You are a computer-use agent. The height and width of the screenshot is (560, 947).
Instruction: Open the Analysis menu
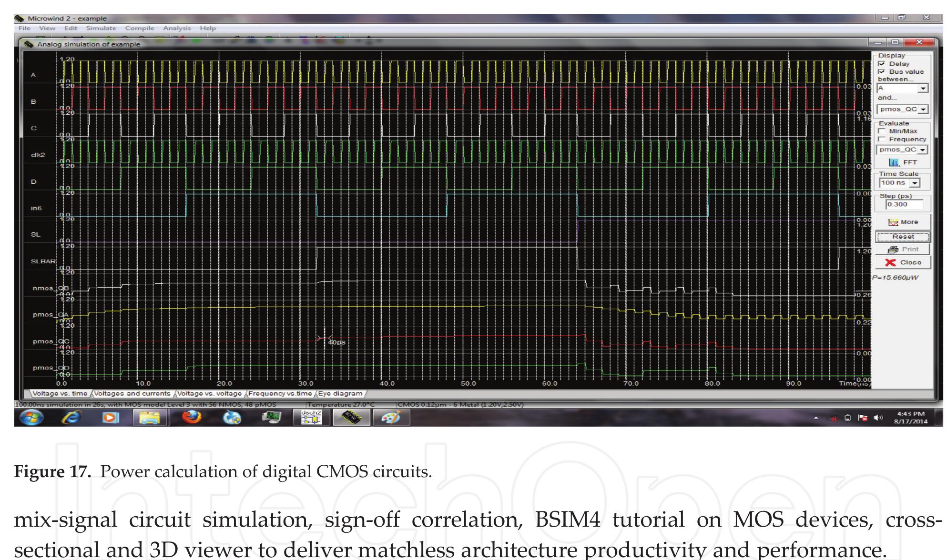click(176, 28)
